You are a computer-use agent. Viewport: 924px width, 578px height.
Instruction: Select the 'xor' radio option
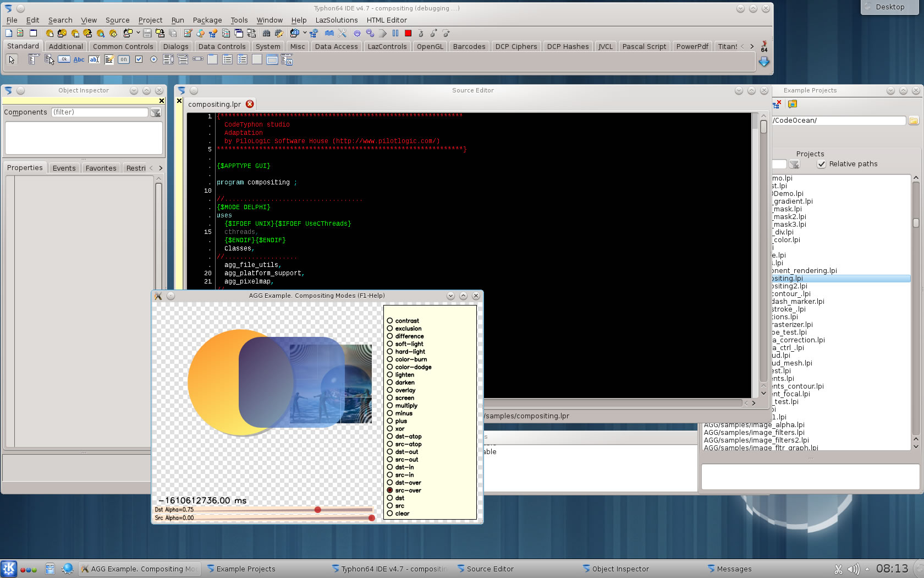(389, 429)
